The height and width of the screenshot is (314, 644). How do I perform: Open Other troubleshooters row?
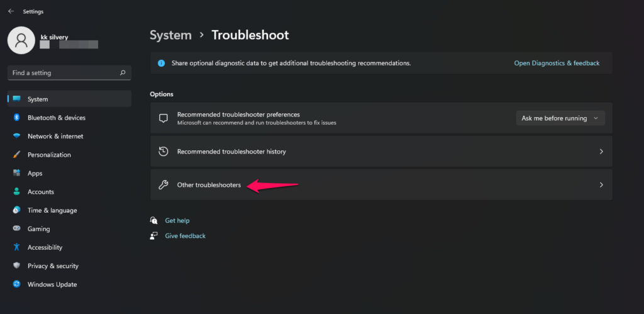coord(381,185)
